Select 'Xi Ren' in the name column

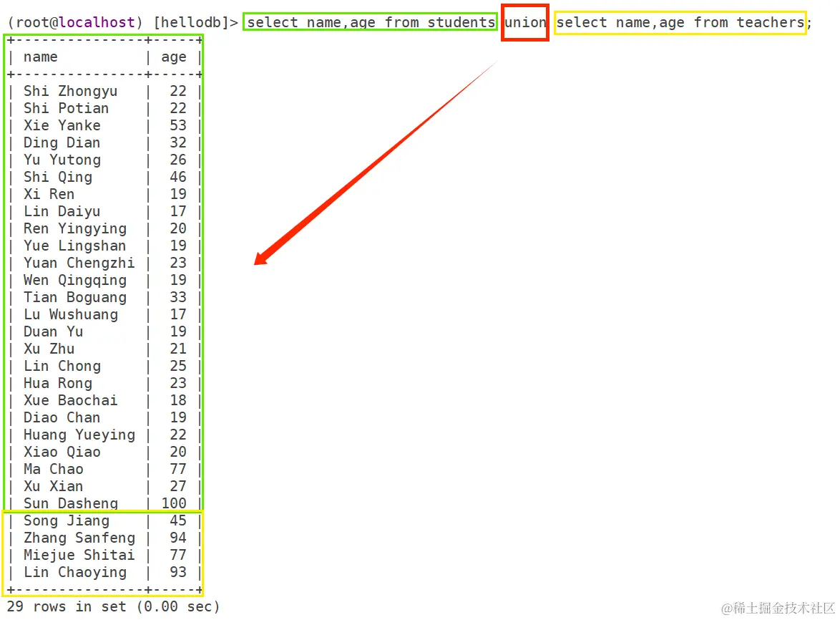coord(49,194)
